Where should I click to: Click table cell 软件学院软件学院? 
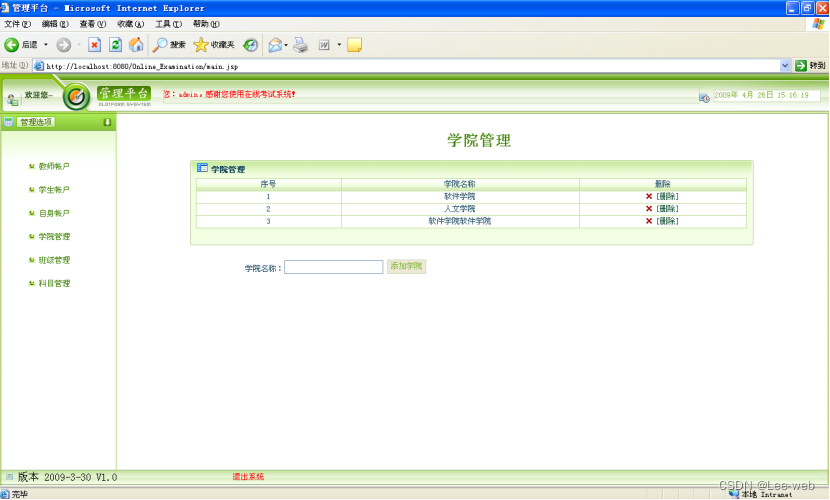[459, 221]
